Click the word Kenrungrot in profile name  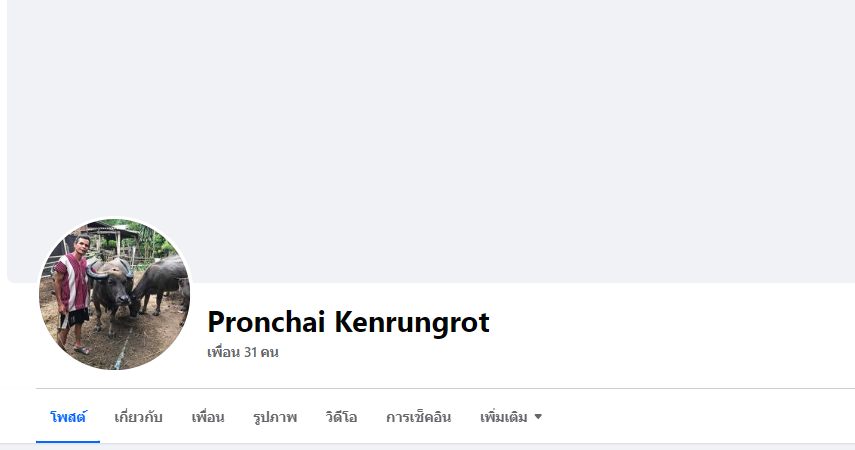pyautogui.click(x=412, y=322)
